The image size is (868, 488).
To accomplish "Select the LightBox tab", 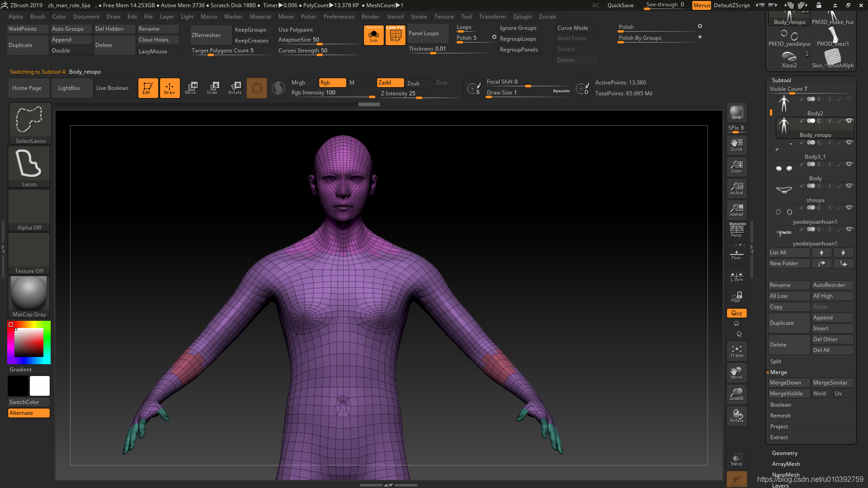I will (69, 88).
